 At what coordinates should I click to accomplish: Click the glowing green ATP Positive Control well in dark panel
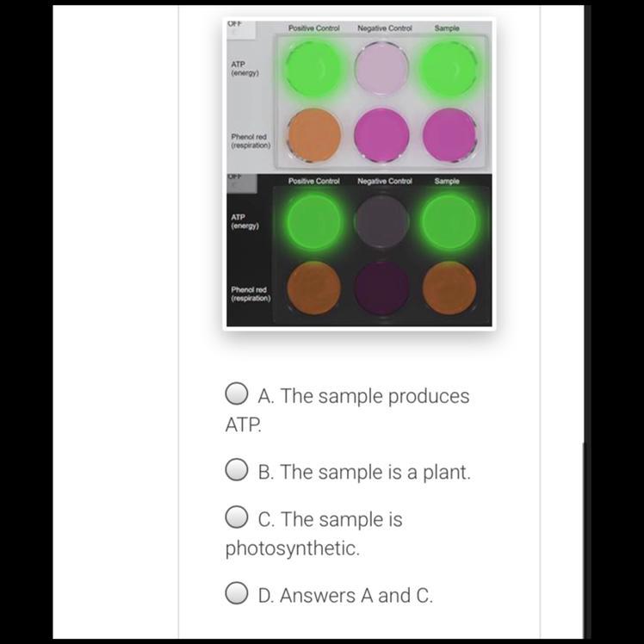point(313,221)
